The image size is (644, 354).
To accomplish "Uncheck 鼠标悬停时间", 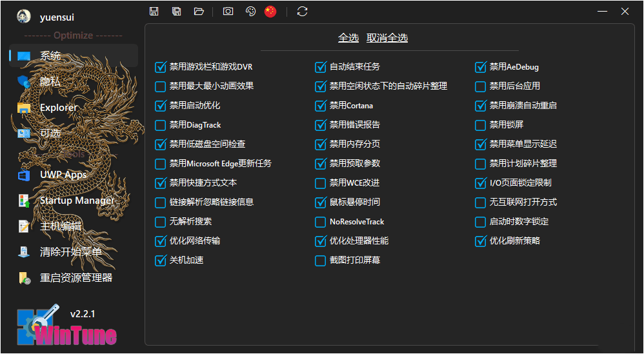I will tap(320, 202).
